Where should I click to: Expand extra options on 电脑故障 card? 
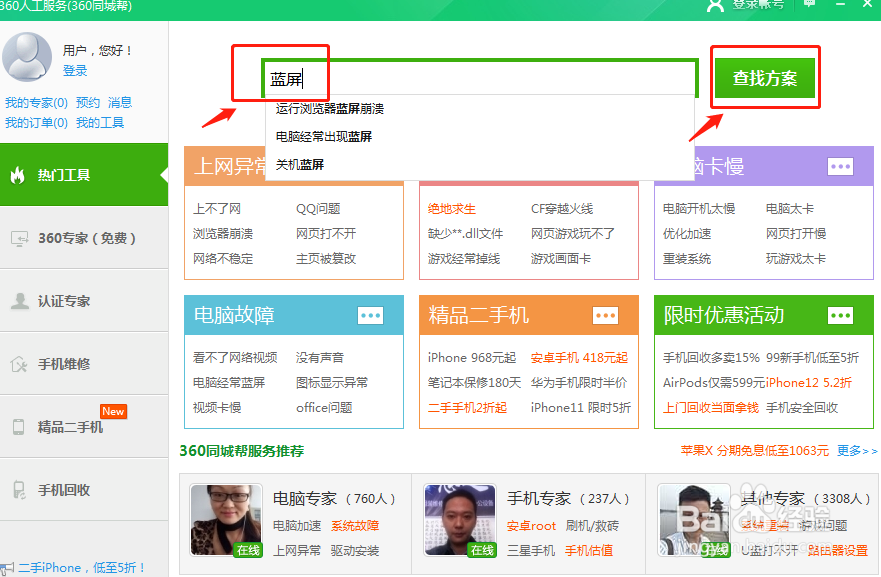click(370, 315)
